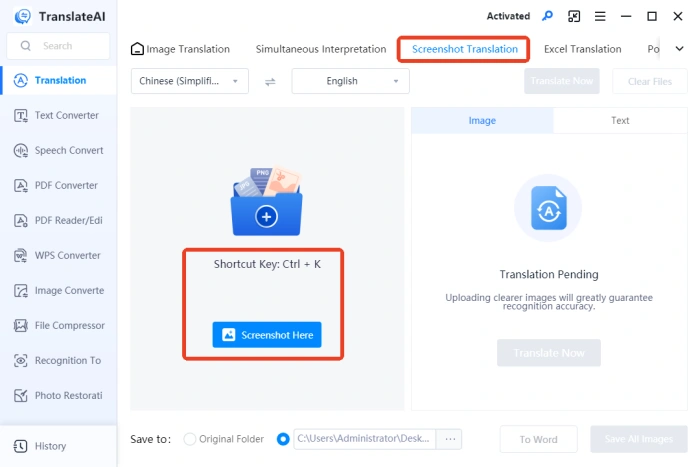Click the Screenshot Here button
Viewport: 700px width, 467px height.
tap(267, 335)
